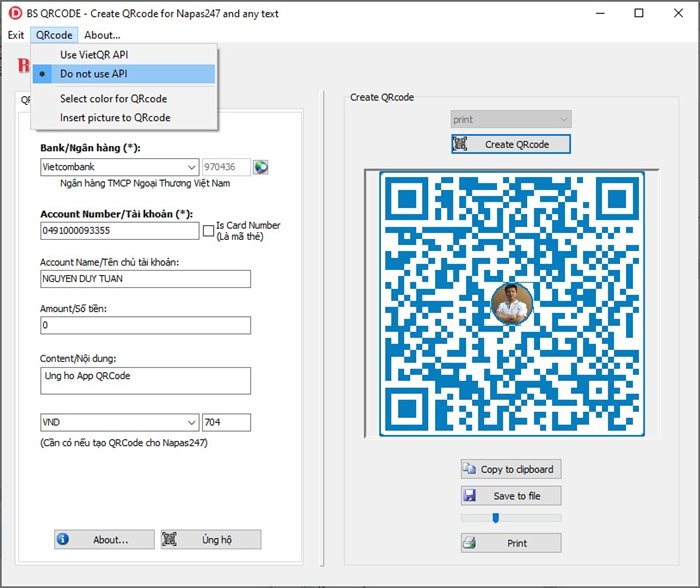Click the generated blue QR code image
The width and height of the screenshot is (700, 588).
click(x=512, y=304)
